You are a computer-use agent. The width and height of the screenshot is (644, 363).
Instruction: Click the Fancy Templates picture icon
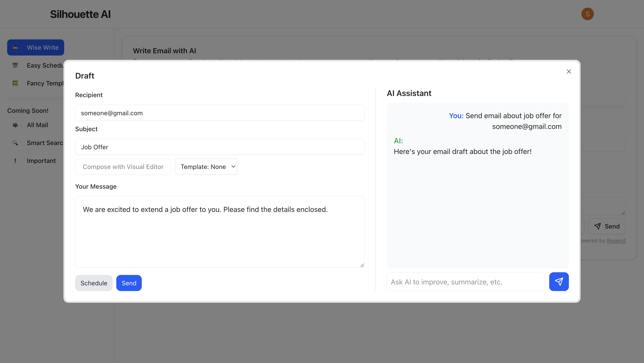[x=15, y=83]
